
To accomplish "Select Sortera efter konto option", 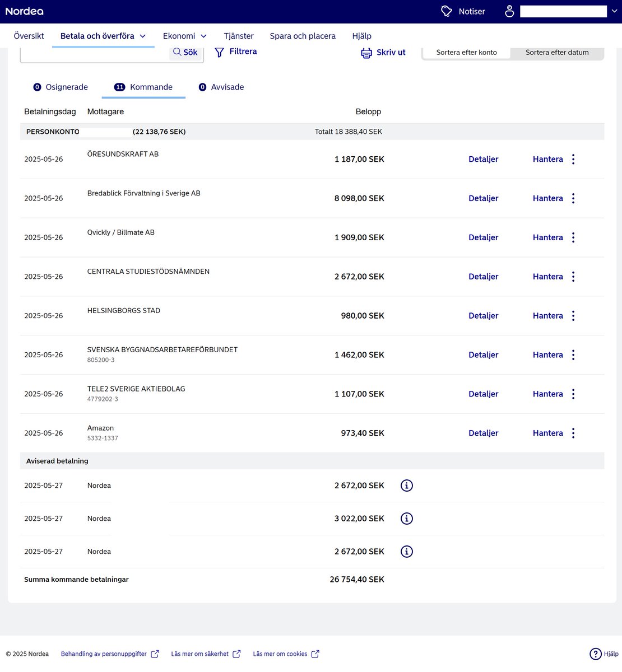I will 466,52.
